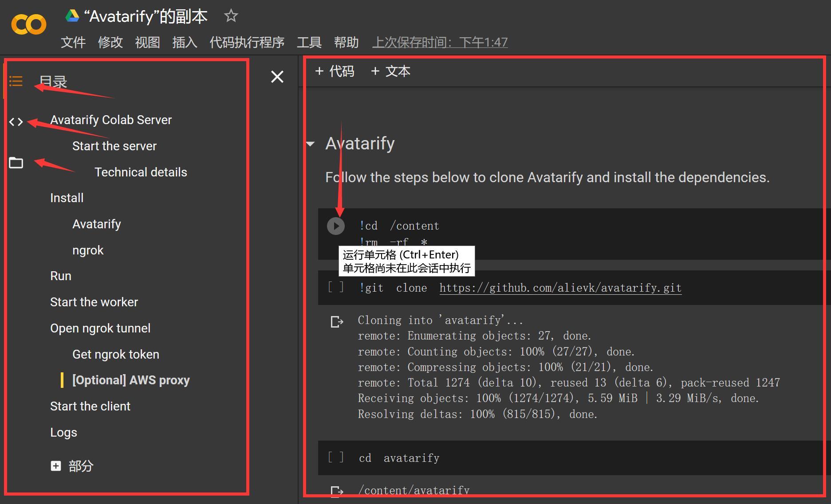Open table of contents sidebar icon
831x504 pixels.
click(16, 81)
